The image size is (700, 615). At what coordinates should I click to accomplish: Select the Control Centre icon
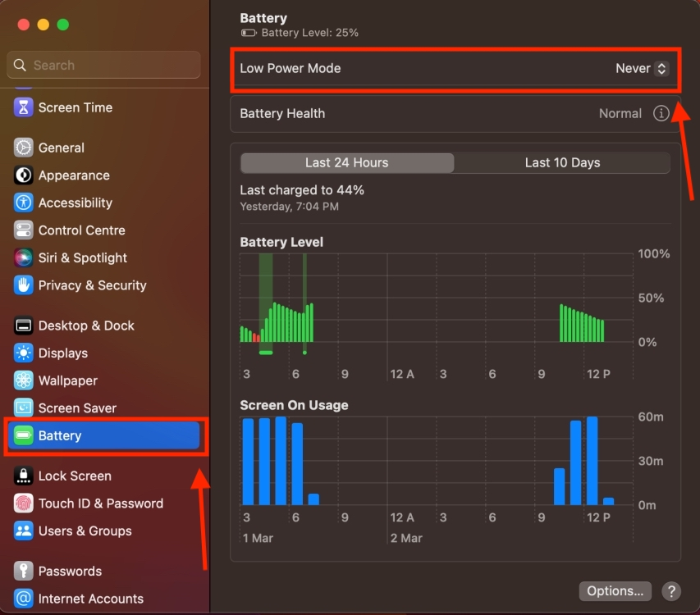(25, 230)
